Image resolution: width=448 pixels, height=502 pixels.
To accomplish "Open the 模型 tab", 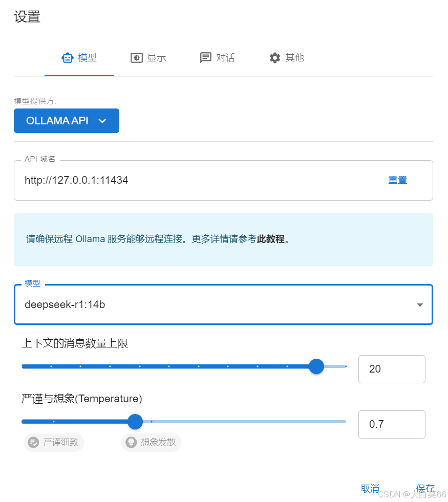I will point(79,58).
